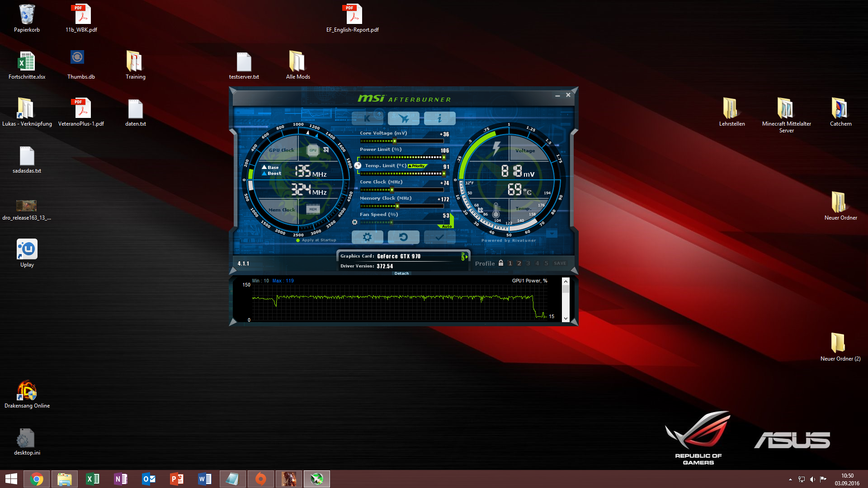Click the fan speed curve gear icon
The height and width of the screenshot is (488, 868).
[355, 222]
